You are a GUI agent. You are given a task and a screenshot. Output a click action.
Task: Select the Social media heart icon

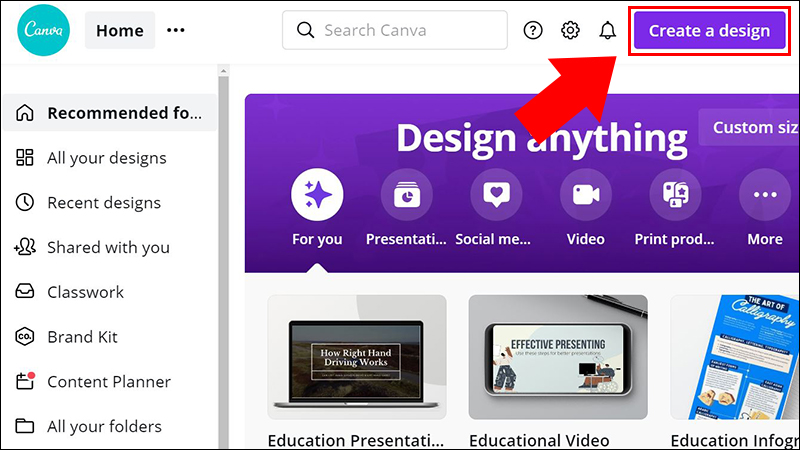pyautogui.click(x=496, y=194)
